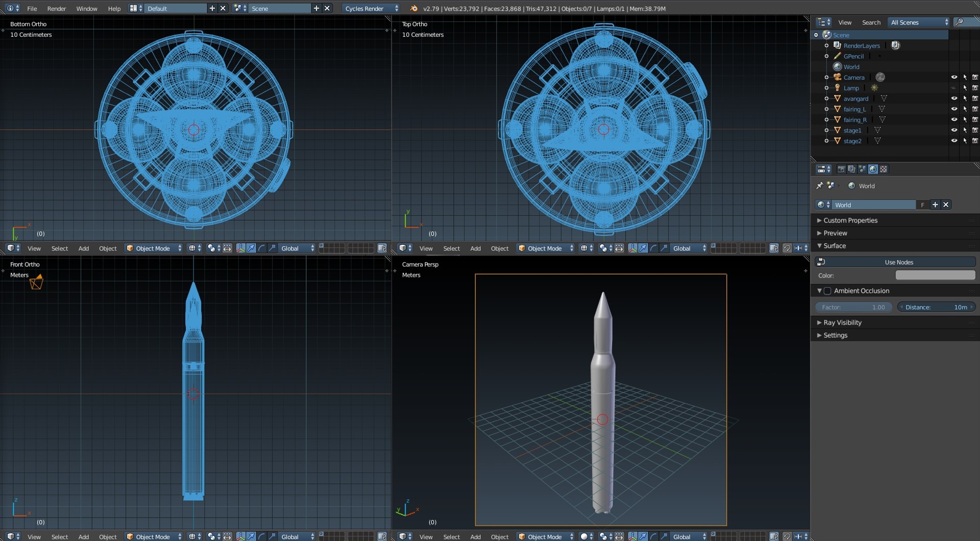This screenshot has height=541, width=980.
Task: Expand the Ray Visibility panel
Action: tap(843, 322)
